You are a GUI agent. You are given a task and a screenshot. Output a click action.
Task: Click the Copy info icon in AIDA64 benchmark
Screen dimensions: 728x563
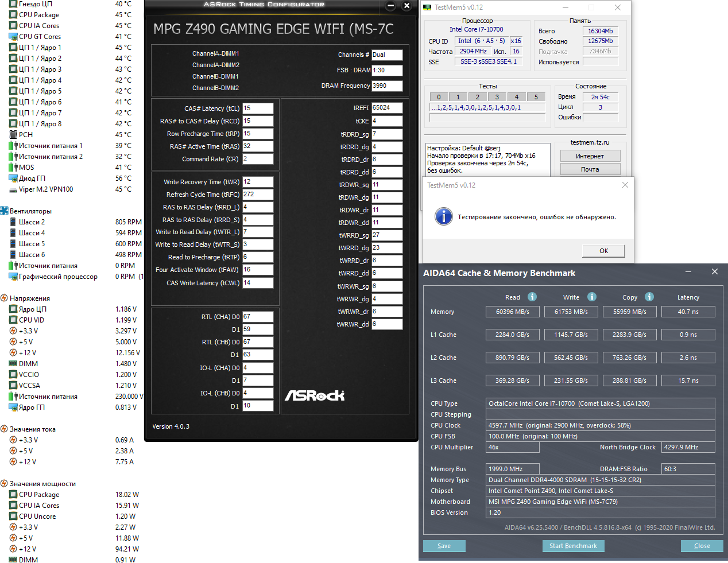click(x=649, y=297)
